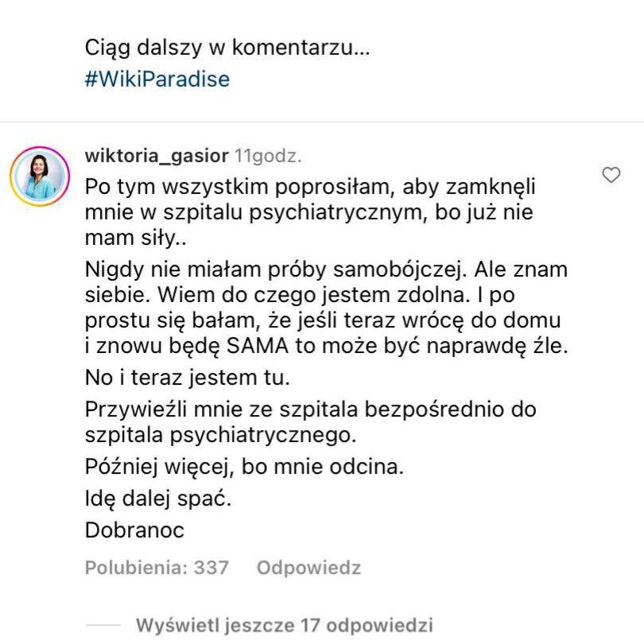Expand Wyświetl jeszcze 17 odpowiedzi
This screenshot has height=644, width=644.
coord(285,624)
